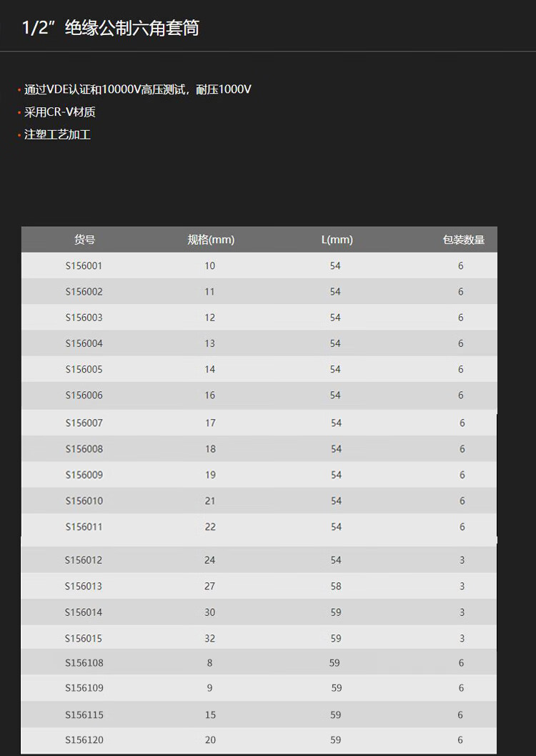Click the 规格(mm) column header
This screenshot has height=756, width=536.
pyautogui.click(x=211, y=240)
